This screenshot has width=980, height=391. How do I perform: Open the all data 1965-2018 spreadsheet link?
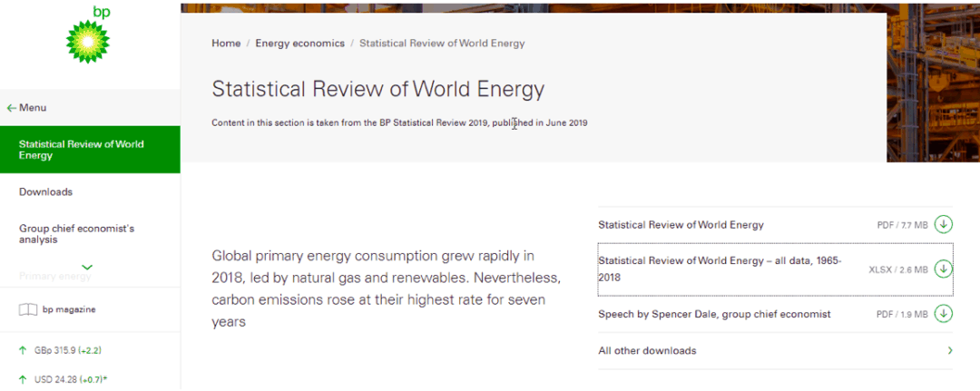(x=720, y=269)
